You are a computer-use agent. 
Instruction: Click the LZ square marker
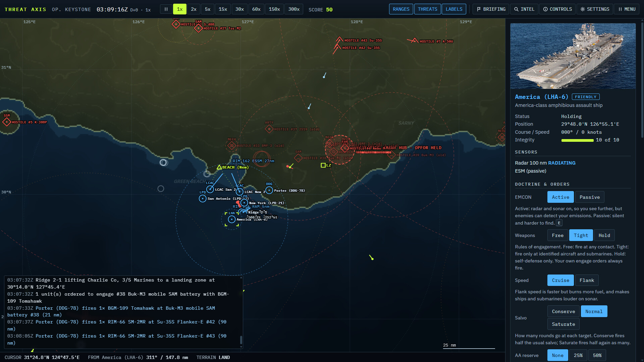point(323,165)
